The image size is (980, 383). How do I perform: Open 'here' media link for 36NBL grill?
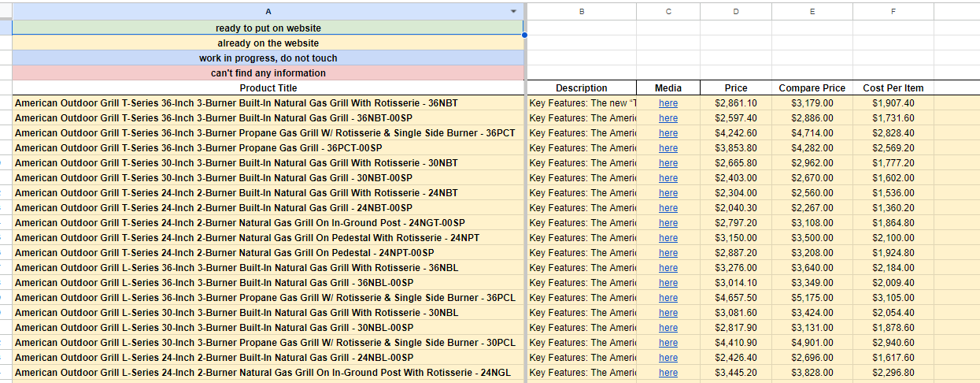pos(668,268)
